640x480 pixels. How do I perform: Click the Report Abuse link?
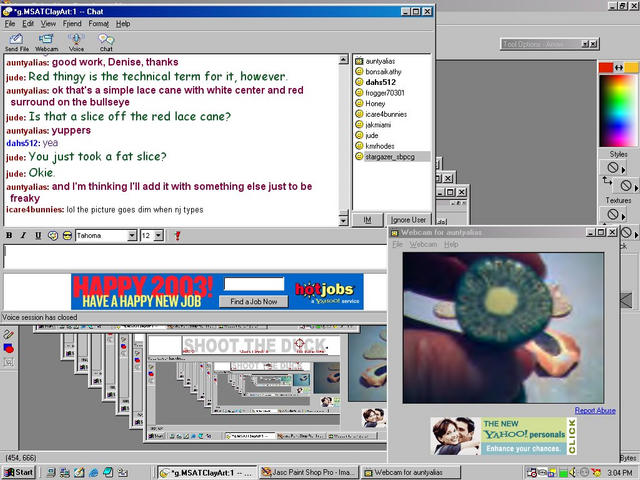click(595, 410)
